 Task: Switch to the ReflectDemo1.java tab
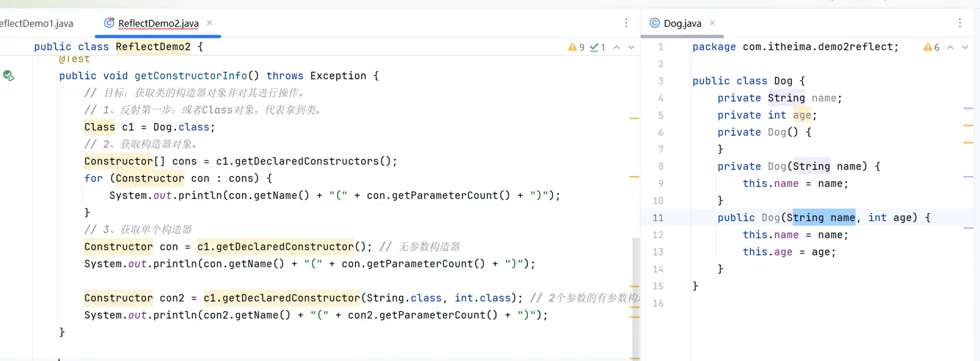pos(37,24)
